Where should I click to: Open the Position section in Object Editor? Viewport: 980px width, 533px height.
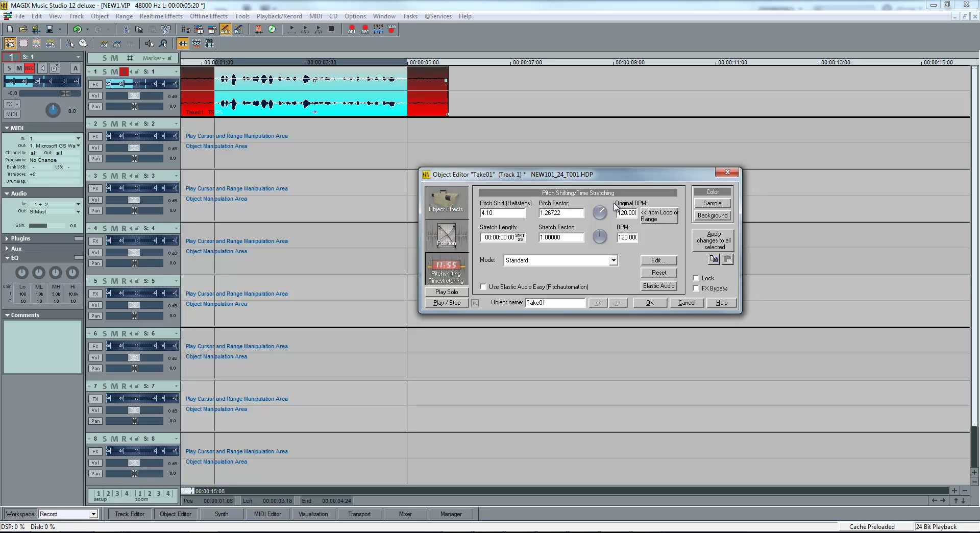coord(447,236)
